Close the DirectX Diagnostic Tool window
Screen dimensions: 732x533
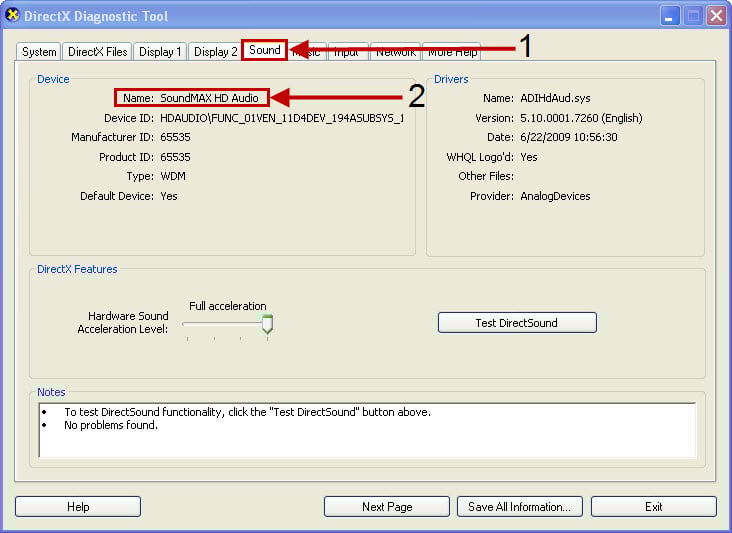point(716,16)
